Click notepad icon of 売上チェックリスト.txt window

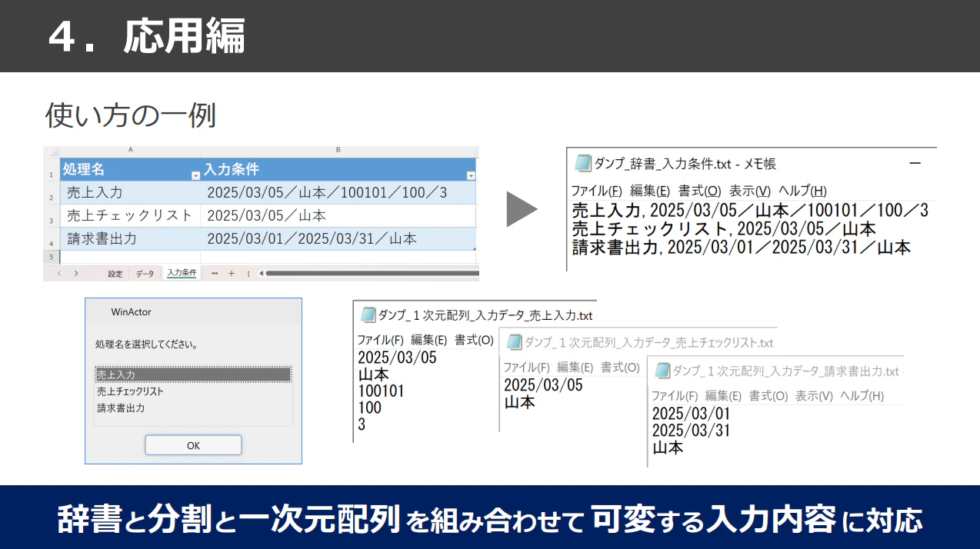point(514,342)
